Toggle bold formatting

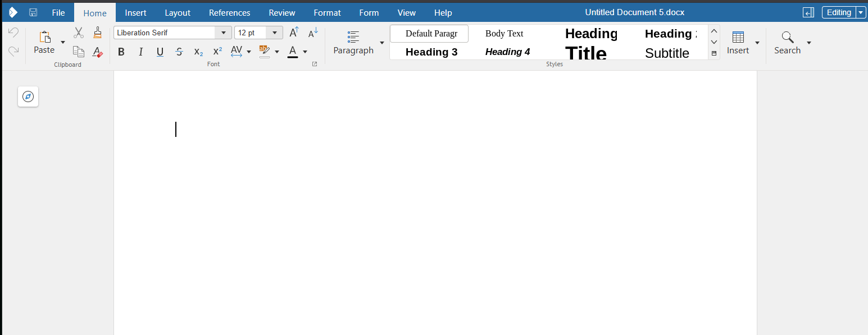121,51
